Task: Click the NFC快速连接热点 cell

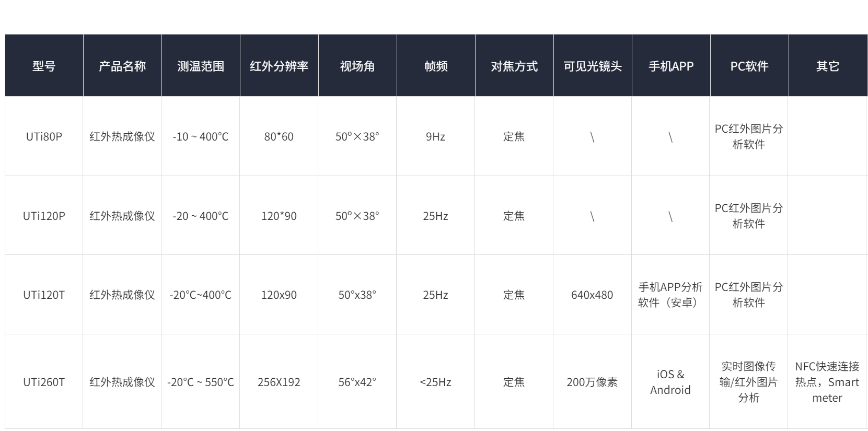Action: click(x=827, y=382)
